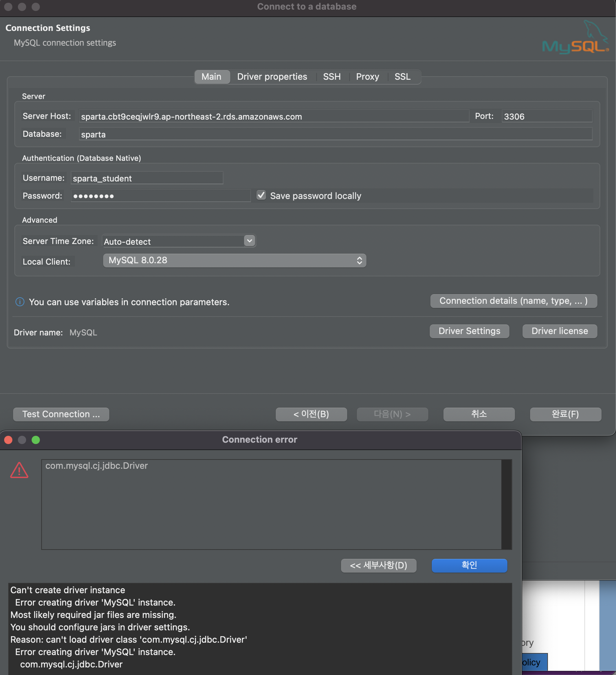The width and height of the screenshot is (616, 675).
Task: Click the Password field
Action: coord(161,196)
